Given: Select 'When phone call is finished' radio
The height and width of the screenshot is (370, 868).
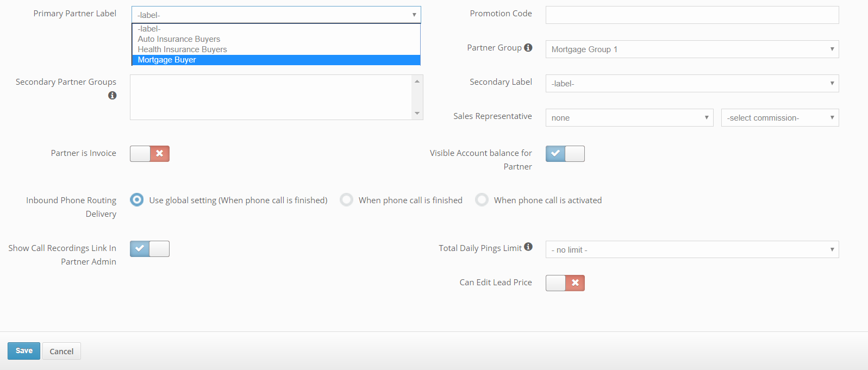Looking at the screenshot, I should click(347, 200).
